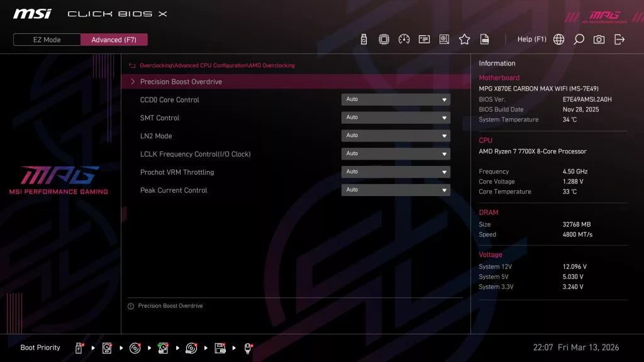Click the CPU chip icon in the toolbar

tap(384, 39)
